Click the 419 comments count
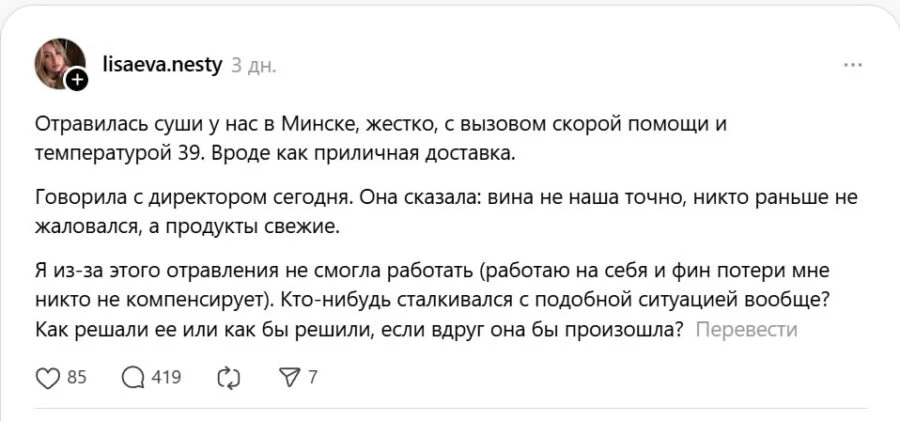The image size is (900, 421). pos(164,377)
